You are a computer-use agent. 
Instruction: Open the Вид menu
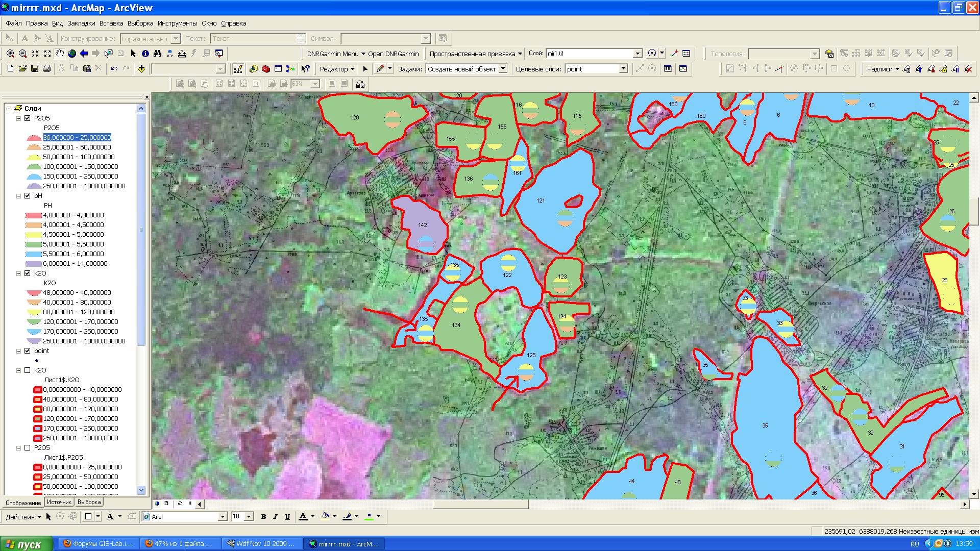58,23
